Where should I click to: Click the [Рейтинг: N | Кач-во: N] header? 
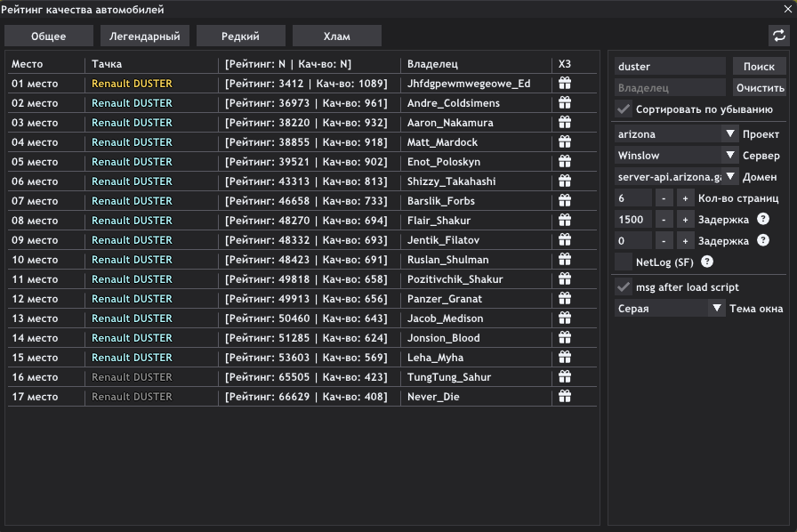pyautogui.click(x=288, y=64)
